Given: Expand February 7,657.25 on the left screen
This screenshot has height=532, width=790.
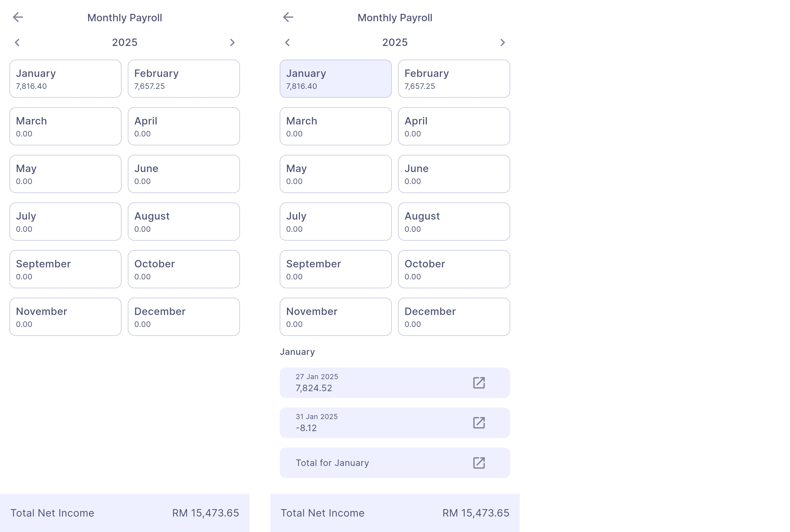Looking at the screenshot, I should tap(184, 79).
